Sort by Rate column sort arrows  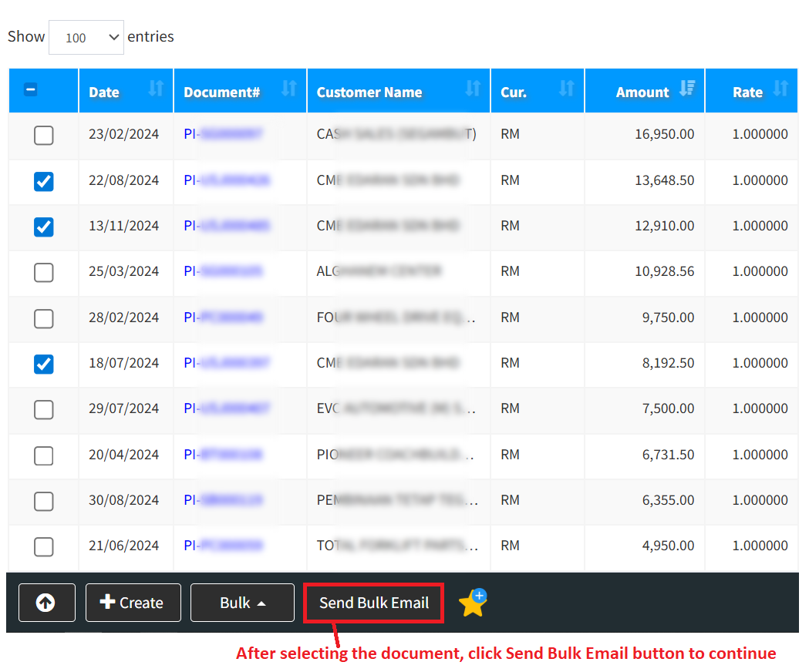pos(780,89)
